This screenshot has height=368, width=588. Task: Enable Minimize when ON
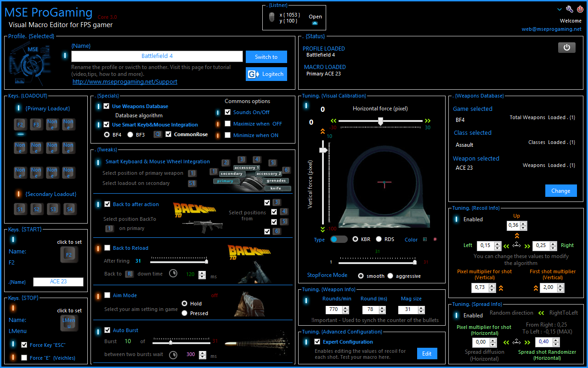(227, 135)
